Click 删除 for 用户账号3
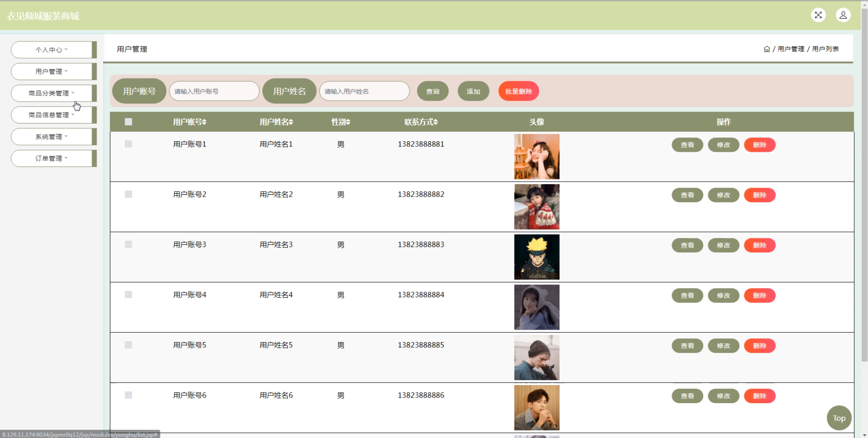This screenshot has width=868, height=438. coord(760,245)
